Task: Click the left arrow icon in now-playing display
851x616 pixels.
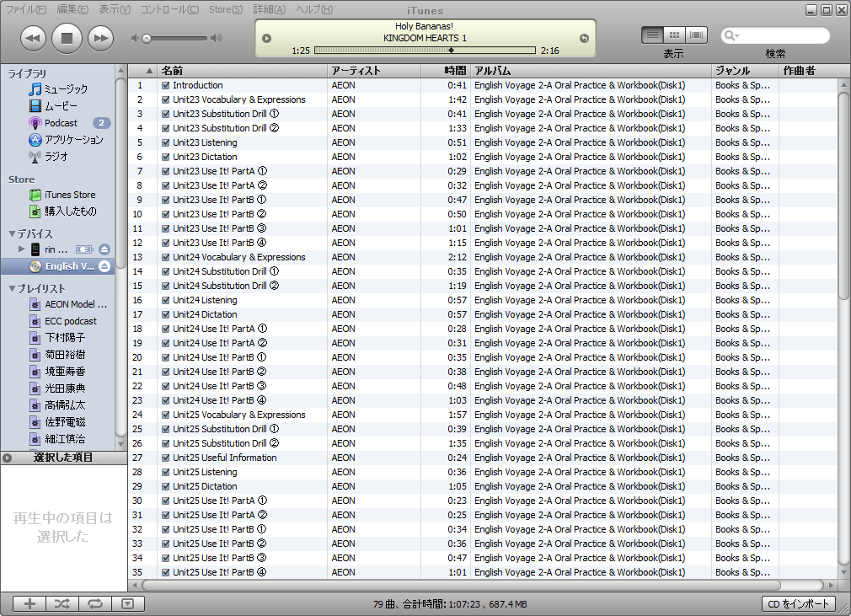Action: point(266,38)
